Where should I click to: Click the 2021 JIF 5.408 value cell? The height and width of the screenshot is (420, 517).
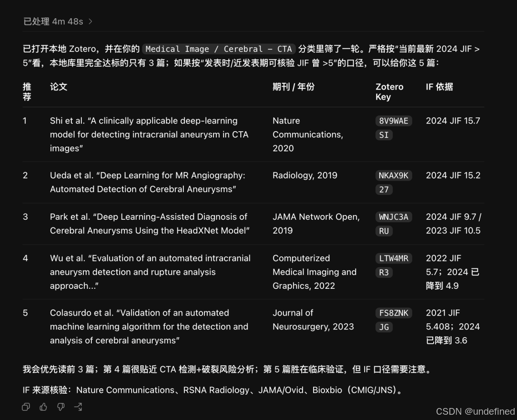tap(453, 327)
